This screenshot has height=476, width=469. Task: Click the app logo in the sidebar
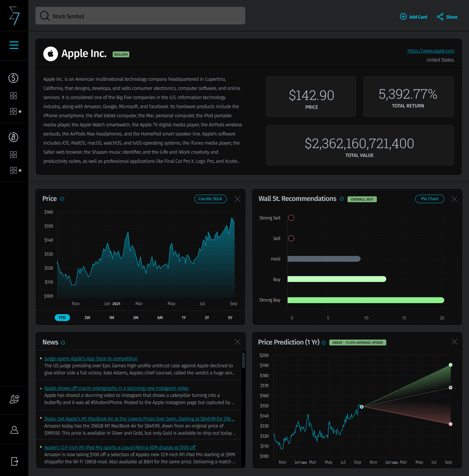[14, 16]
